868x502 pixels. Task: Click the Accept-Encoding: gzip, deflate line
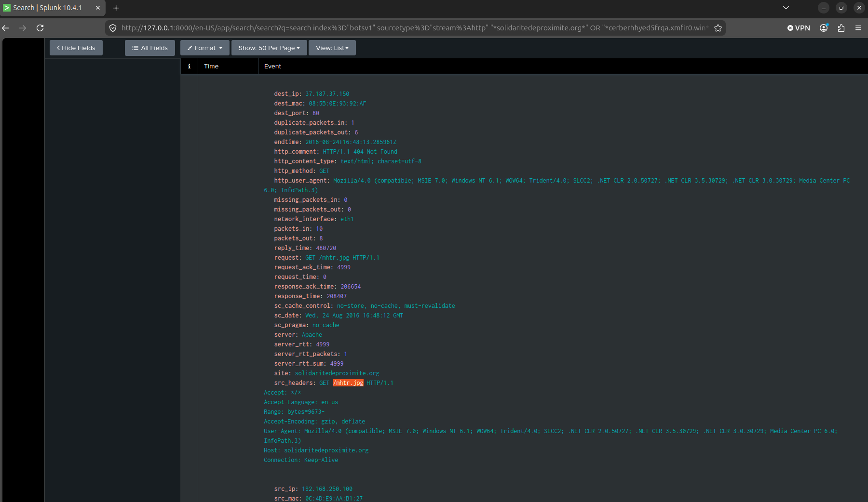314,422
